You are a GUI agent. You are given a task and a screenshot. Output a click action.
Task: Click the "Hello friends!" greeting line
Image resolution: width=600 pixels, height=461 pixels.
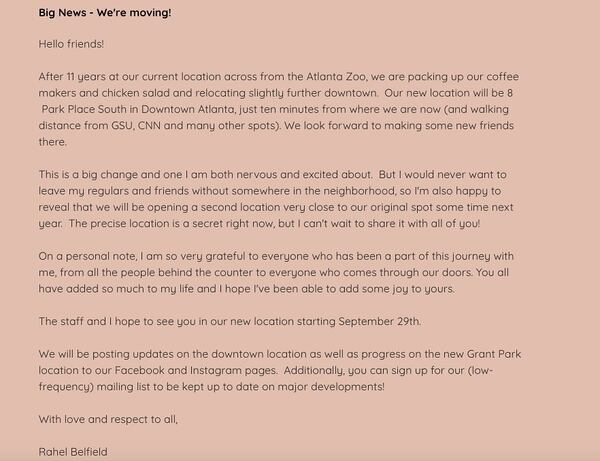pos(71,45)
